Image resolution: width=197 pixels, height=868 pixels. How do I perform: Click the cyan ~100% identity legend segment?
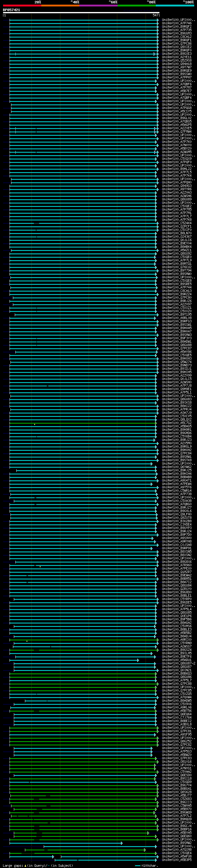pos(175,6)
